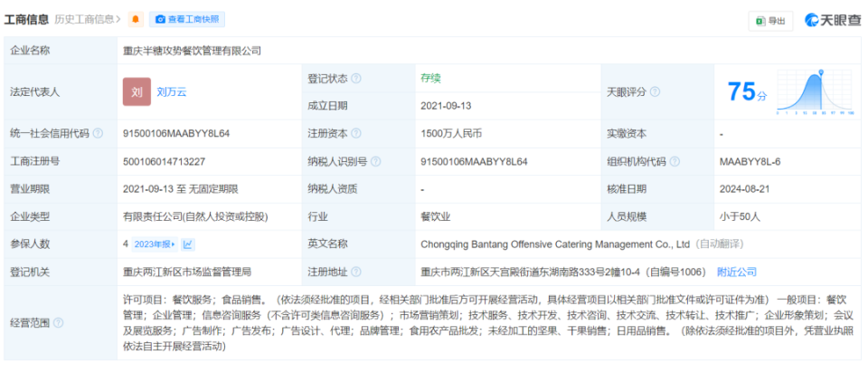Viewport: 868px width, 373px height.
Task: Click the 导出 export button
Action: pos(770,21)
